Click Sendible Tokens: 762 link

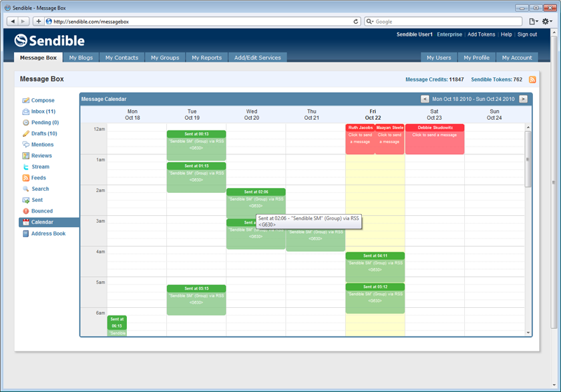(x=496, y=79)
